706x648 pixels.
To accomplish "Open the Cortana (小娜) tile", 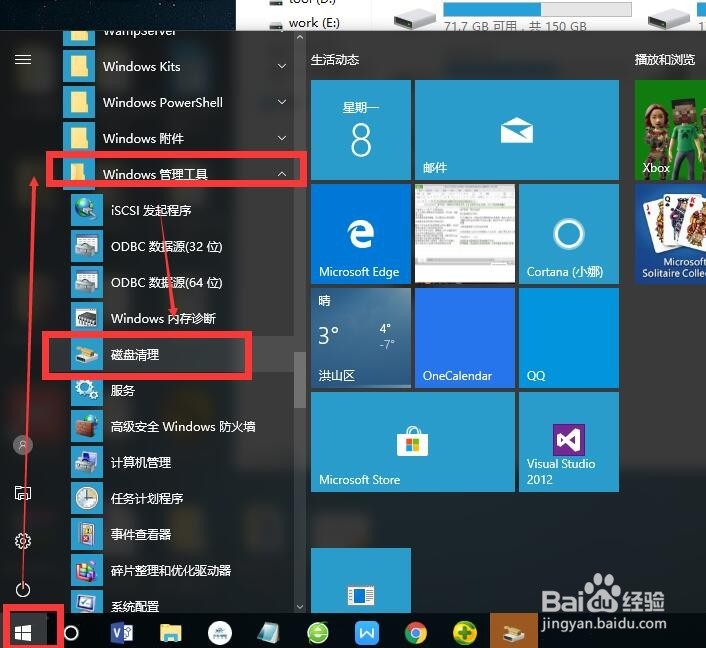I will click(x=569, y=234).
